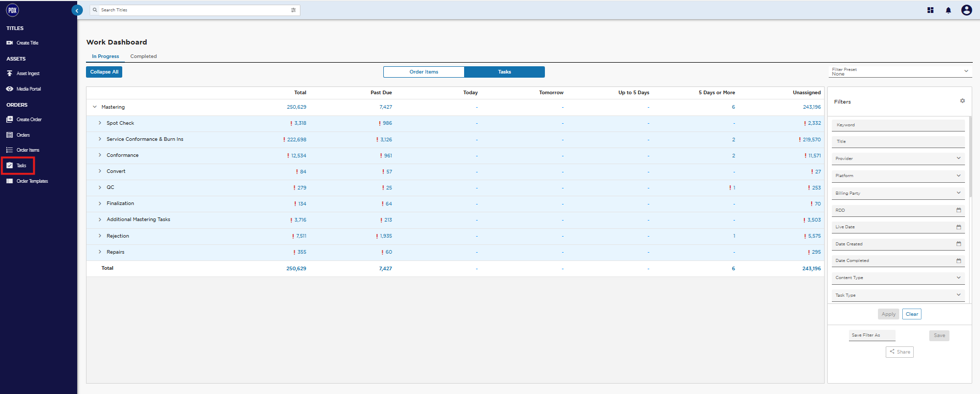The height and width of the screenshot is (394, 980).
Task: Open the Platform filter dropdown
Action: (898, 176)
